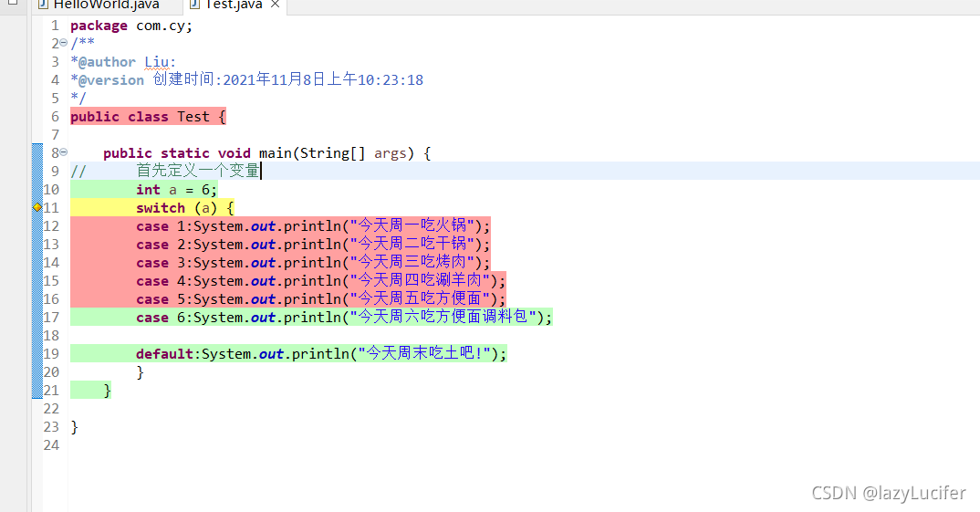The image size is (980, 512).
Task: Click the class name 'Test' on line 6
Action: (x=193, y=117)
